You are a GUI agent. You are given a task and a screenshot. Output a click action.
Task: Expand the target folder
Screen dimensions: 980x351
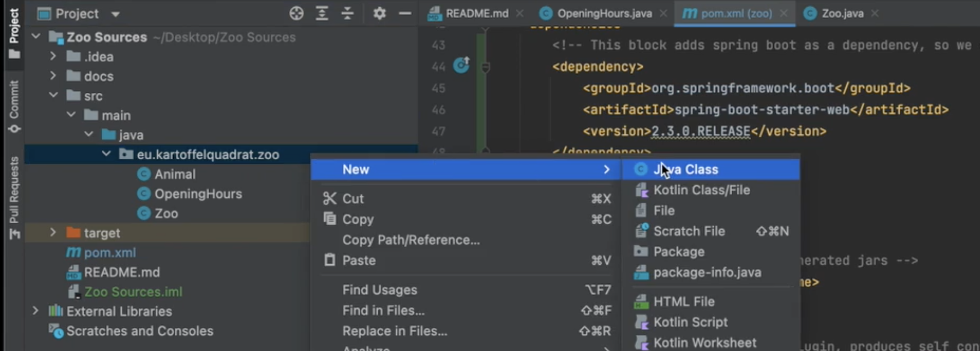[53, 233]
